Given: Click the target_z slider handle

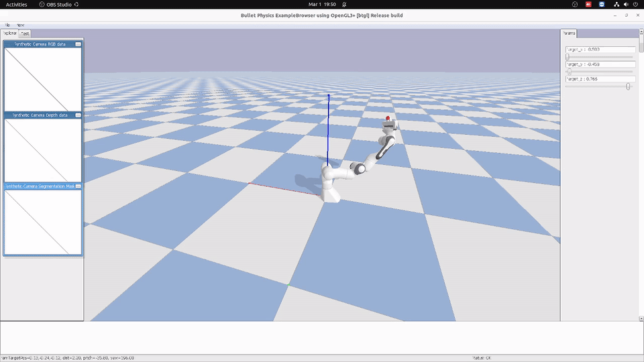Looking at the screenshot, I should click(x=628, y=86).
